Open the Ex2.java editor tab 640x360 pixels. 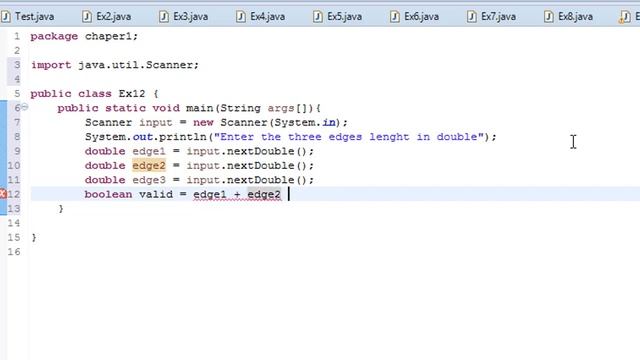tap(107, 17)
